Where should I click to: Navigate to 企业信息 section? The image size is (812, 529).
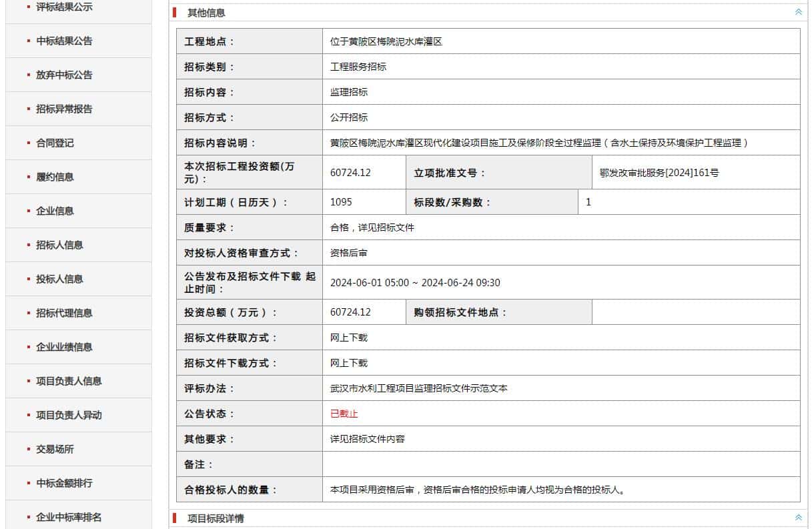[x=55, y=211]
